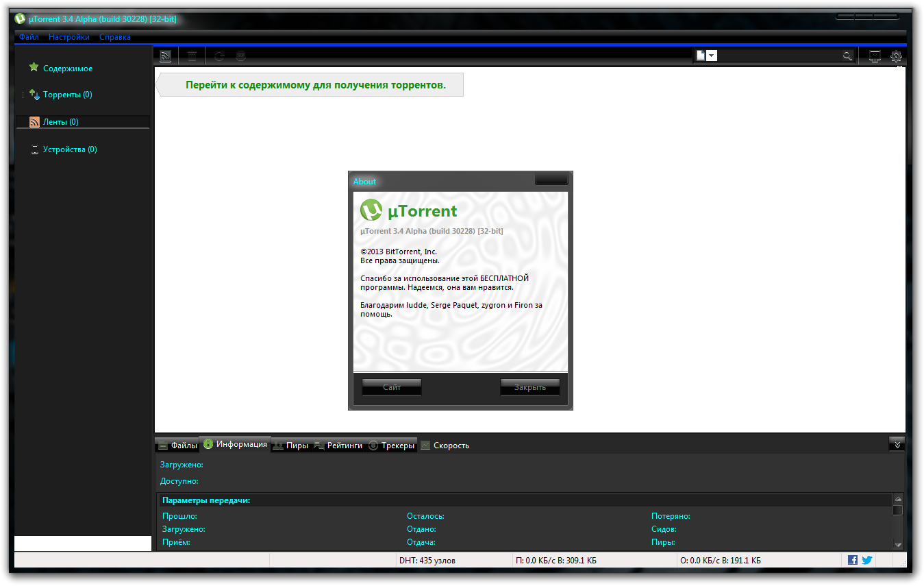The image size is (924, 586).
Task: Click the document icon in search box
Action: click(701, 56)
